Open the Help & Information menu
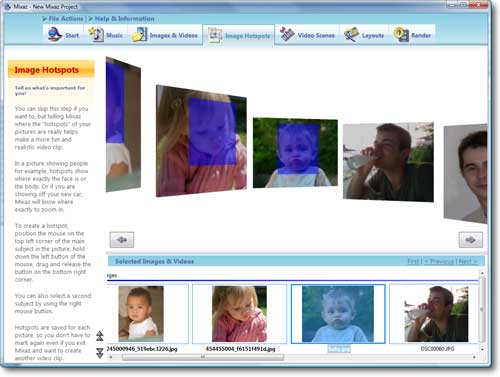The image size is (500, 377). point(121,19)
